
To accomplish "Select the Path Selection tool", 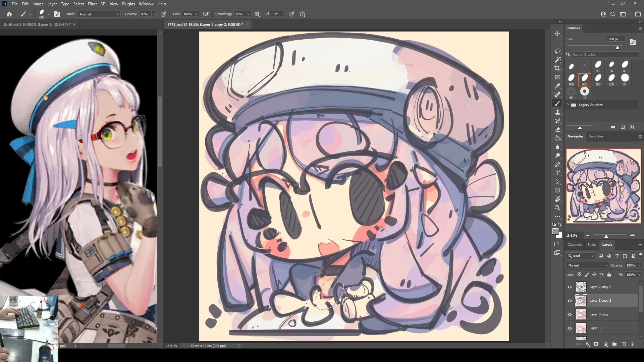I will 557,182.
